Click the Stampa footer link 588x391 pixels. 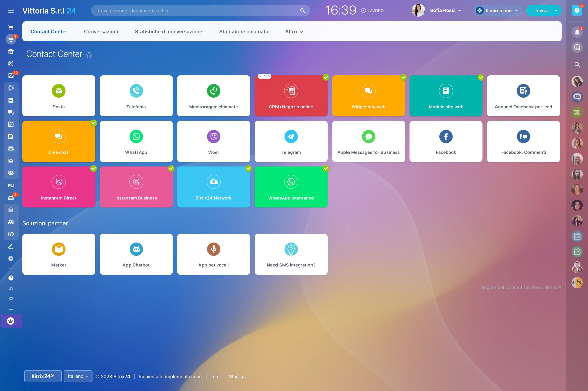pyautogui.click(x=237, y=377)
